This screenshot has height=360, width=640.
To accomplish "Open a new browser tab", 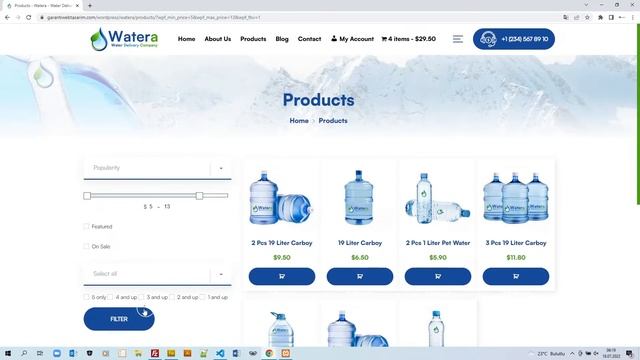I will 90,6.
